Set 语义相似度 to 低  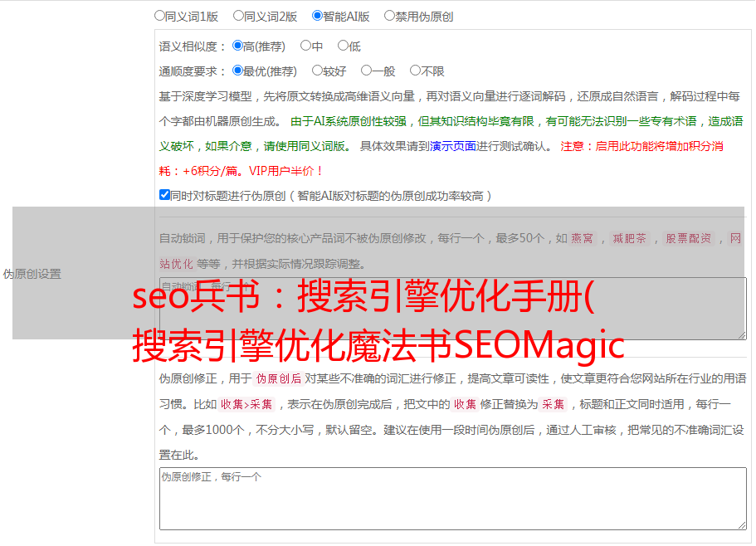pos(343,46)
